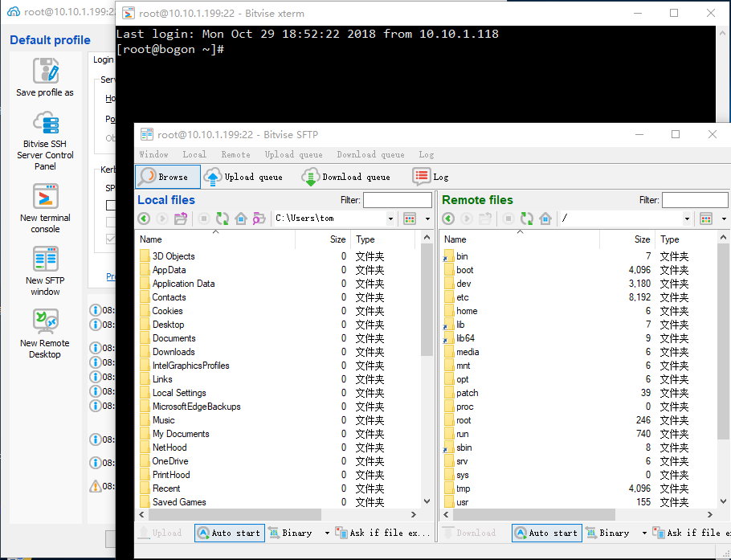Switch to Login tab in profile window
This screenshot has height=560, width=731.
click(103, 59)
